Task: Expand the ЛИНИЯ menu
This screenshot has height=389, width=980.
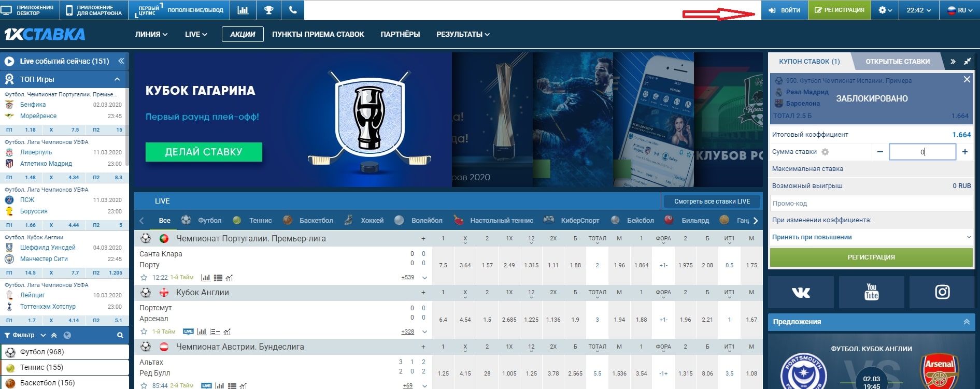Action: pyautogui.click(x=151, y=34)
